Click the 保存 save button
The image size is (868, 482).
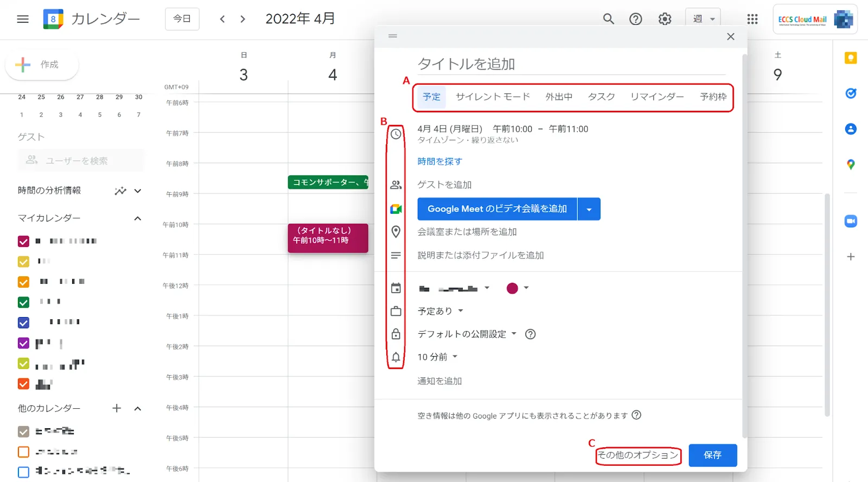[x=712, y=455]
